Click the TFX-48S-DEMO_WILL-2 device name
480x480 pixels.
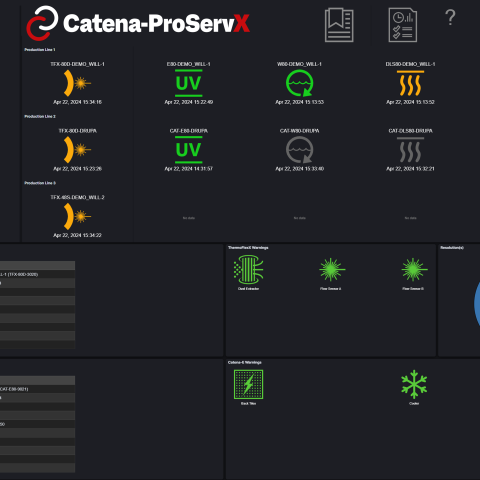click(x=77, y=197)
